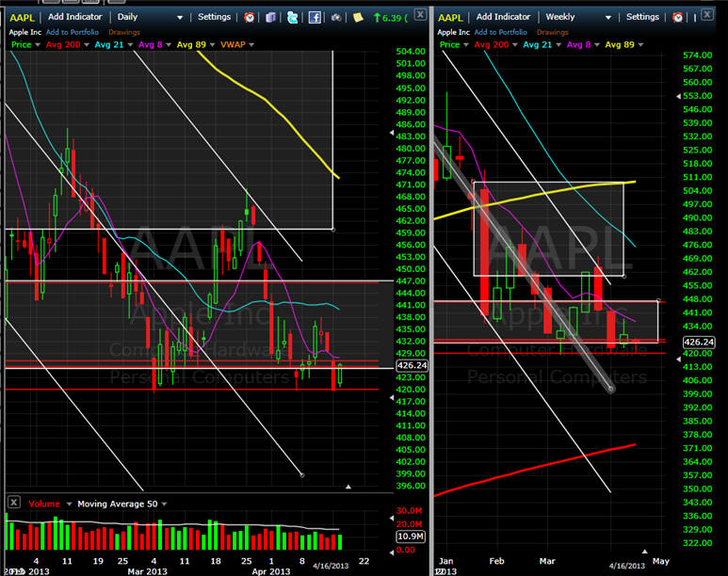The image size is (728, 576).
Task: Click Add to Portfolio in Weekly chart
Action: [500, 32]
